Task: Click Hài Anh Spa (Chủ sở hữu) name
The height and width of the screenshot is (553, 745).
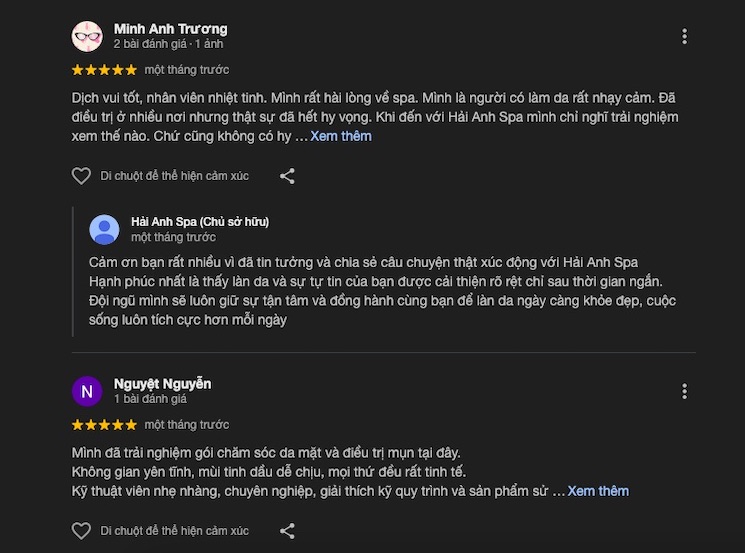Action: pyautogui.click(x=200, y=221)
